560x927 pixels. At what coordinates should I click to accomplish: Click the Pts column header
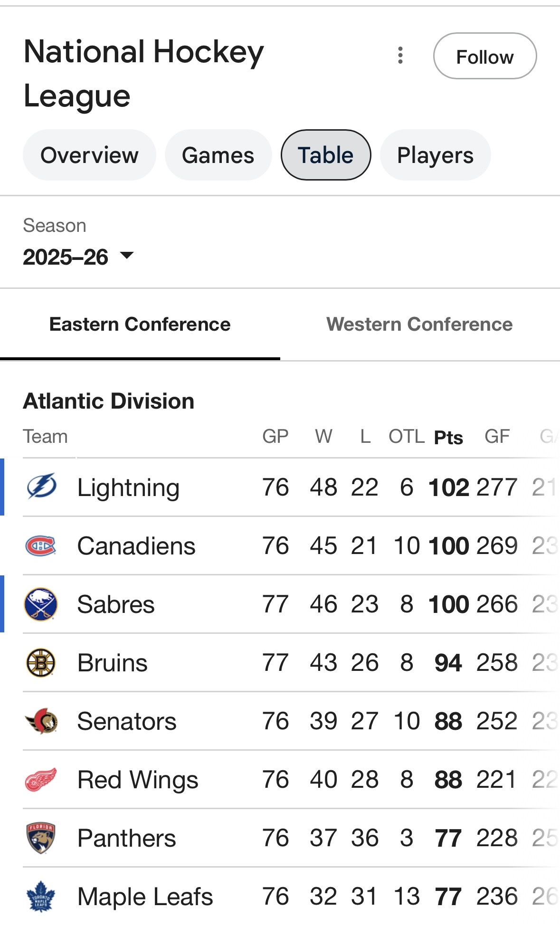(448, 437)
